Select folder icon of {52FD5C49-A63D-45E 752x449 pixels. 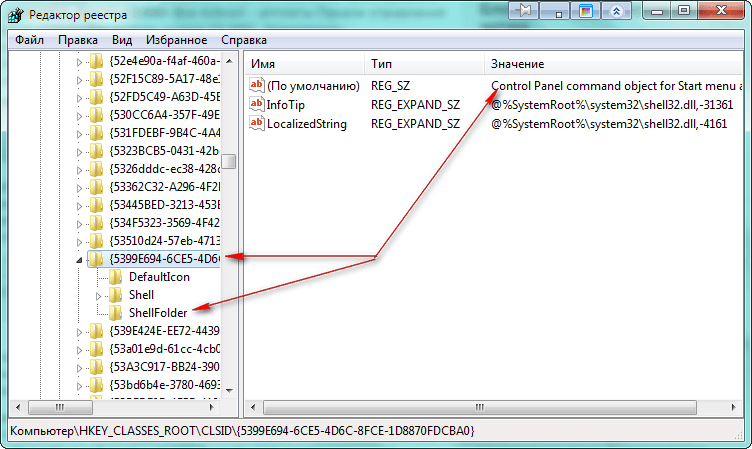click(x=96, y=97)
